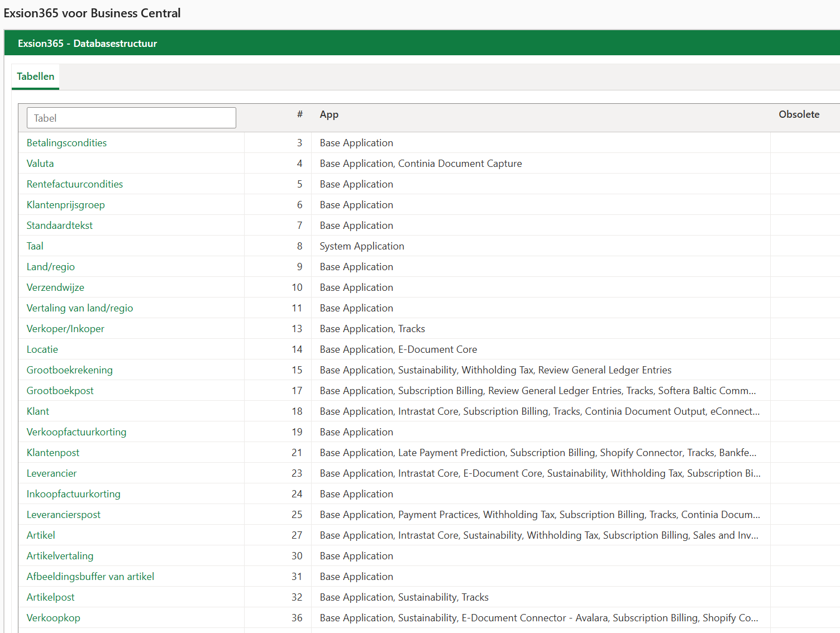Screen dimensions: 840x633
Task: Select table number 17 cell
Action: 278,391
